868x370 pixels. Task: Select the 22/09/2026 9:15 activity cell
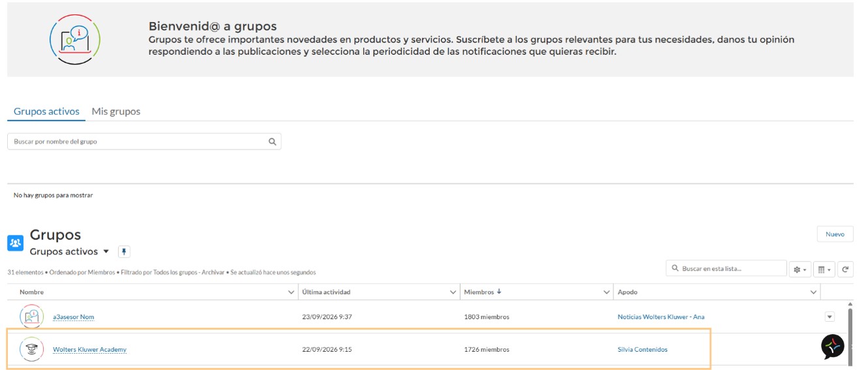click(x=327, y=350)
